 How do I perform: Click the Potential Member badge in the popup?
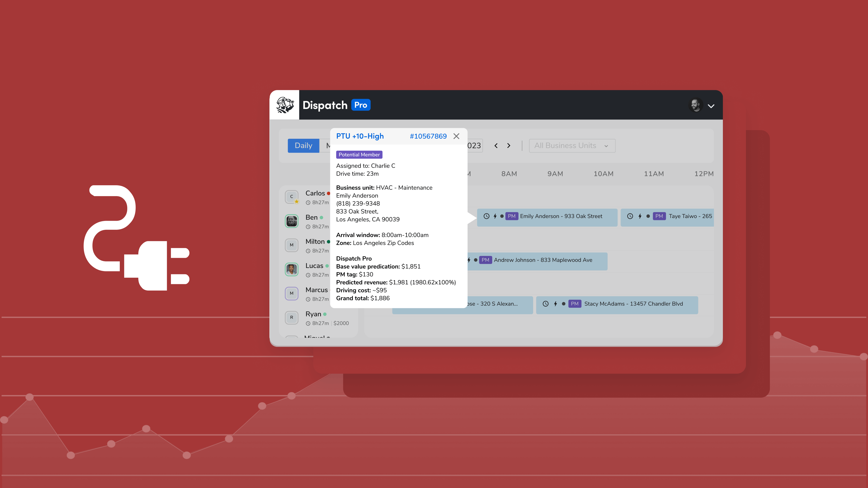(x=359, y=154)
